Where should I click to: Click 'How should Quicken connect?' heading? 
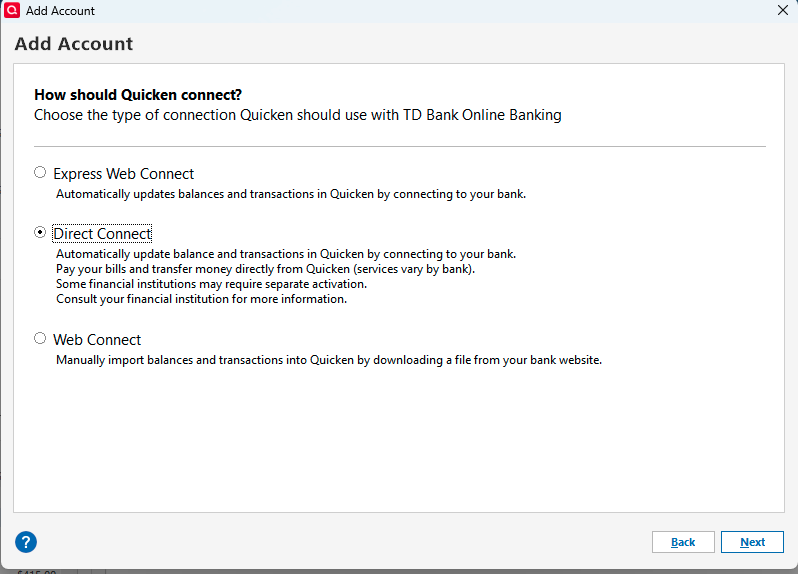coord(138,95)
